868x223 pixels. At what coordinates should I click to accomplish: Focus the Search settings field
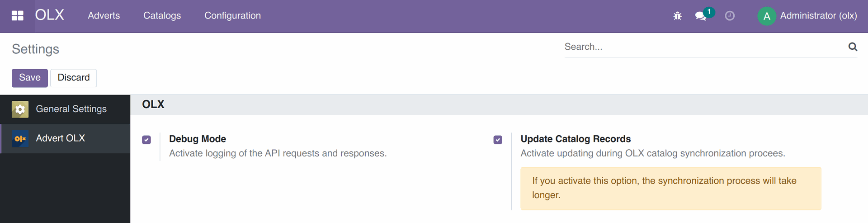pos(705,47)
